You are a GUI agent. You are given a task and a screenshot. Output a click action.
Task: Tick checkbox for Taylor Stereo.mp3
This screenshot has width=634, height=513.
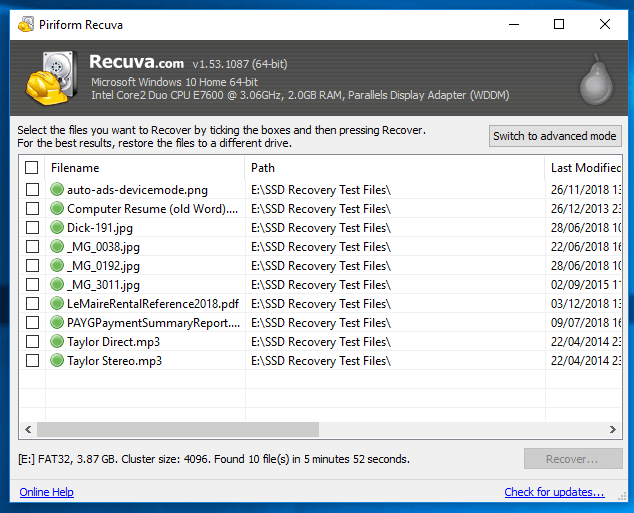click(32, 360)
